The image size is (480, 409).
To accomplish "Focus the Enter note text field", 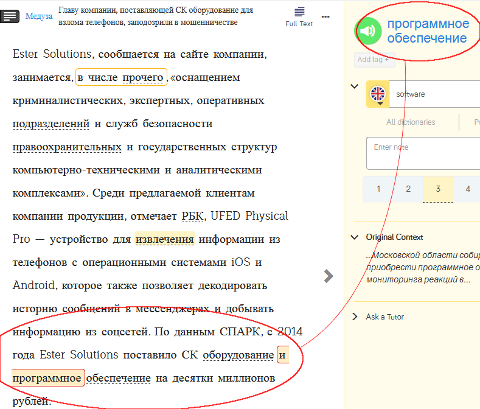I will pos(423,153).
